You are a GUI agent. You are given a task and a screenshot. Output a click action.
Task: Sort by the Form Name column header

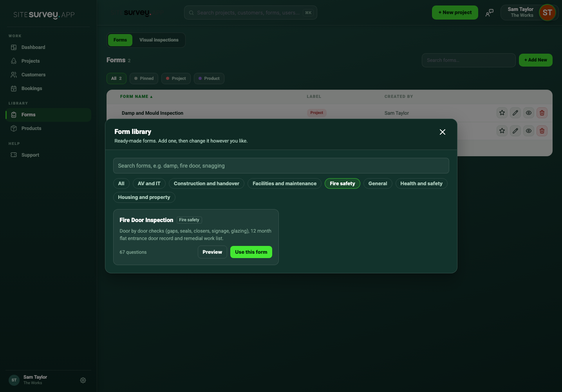pos(136,97)
